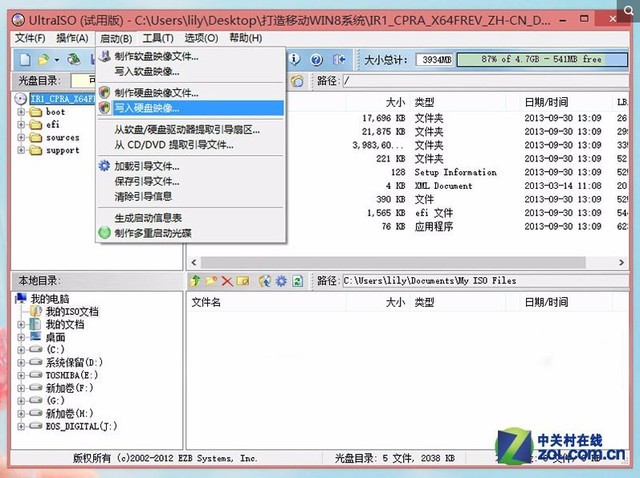Click the scrollbar right arrow in file list
The height and width of the screenshot is (478, 640).
(621, 262)
